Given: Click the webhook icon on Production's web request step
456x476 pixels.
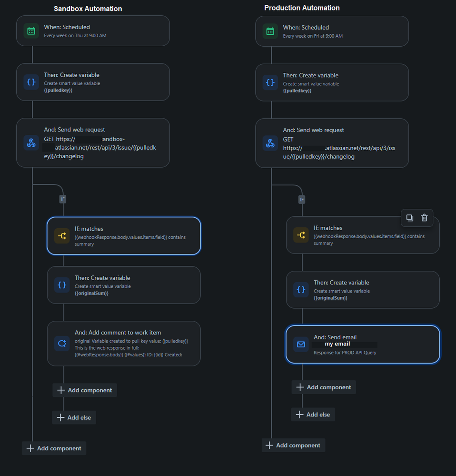Looking at the screenshot, I should (270, 143).
